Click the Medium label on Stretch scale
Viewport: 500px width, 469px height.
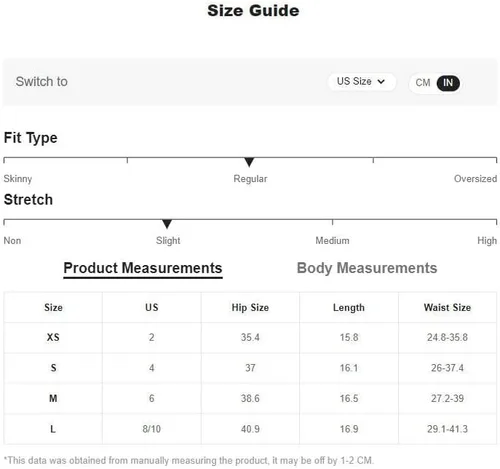coord(332,241)
